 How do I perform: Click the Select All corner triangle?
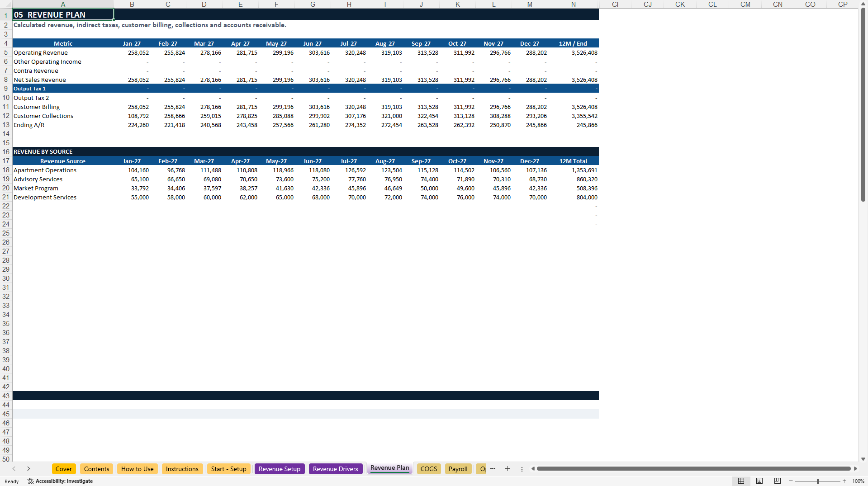coord(6,4)
